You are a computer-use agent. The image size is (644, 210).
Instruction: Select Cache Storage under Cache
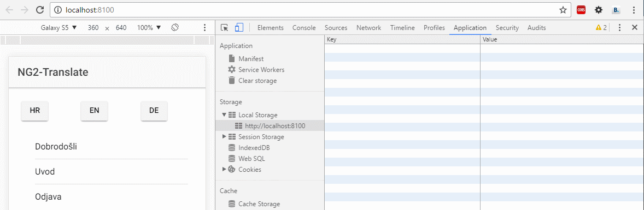click(x=259, y=204)
